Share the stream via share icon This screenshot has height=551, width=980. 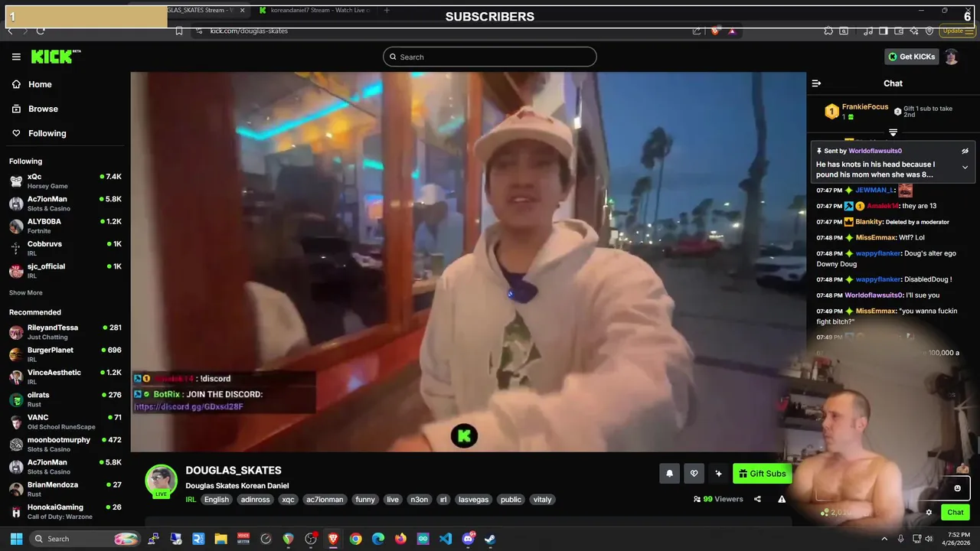[757, 499]
